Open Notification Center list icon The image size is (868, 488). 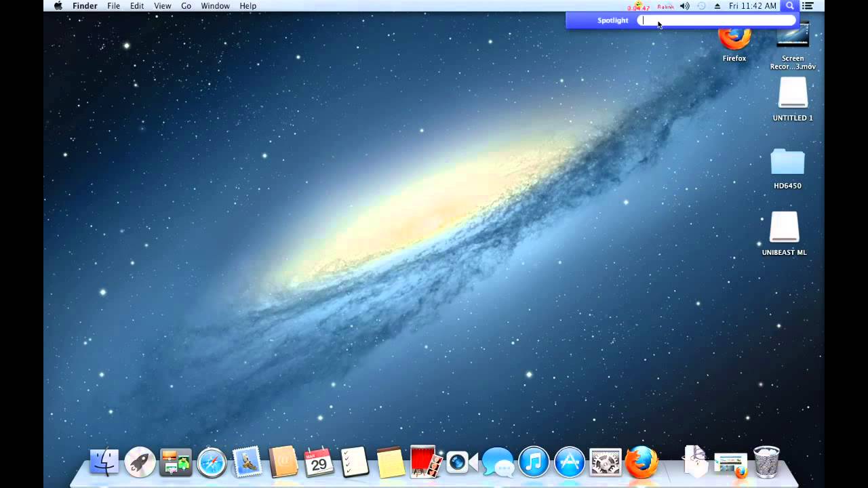[808, 6]
